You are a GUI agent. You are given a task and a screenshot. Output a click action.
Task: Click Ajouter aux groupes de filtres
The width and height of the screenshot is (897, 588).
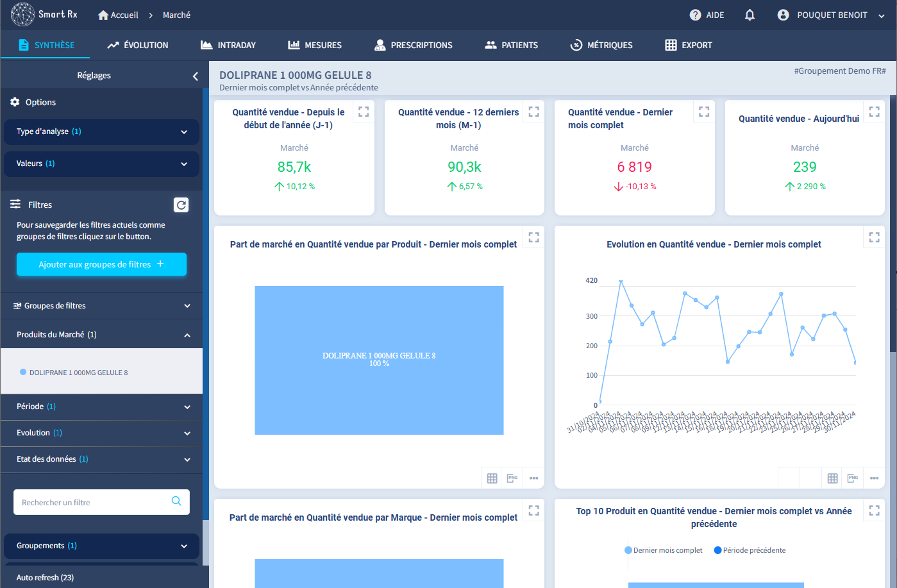101,264
